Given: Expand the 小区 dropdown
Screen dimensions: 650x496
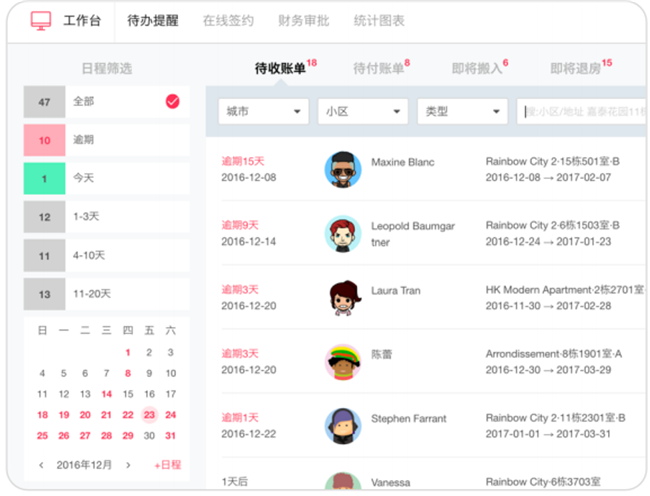Looking at the screenshot, I should click(x=362, y=111).
